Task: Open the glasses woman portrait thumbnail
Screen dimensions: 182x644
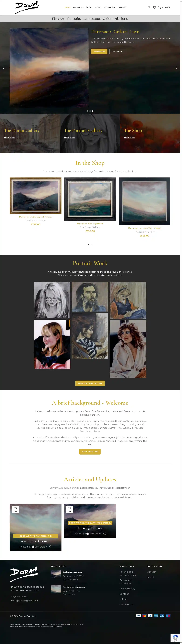Action: pyautogui.click(x=52, y=300)
